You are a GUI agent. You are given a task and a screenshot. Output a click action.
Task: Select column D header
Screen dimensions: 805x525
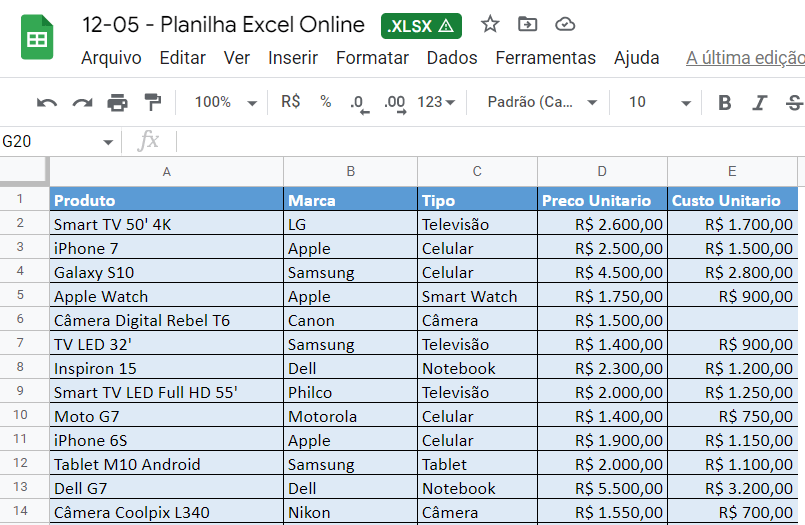[602, 171]
